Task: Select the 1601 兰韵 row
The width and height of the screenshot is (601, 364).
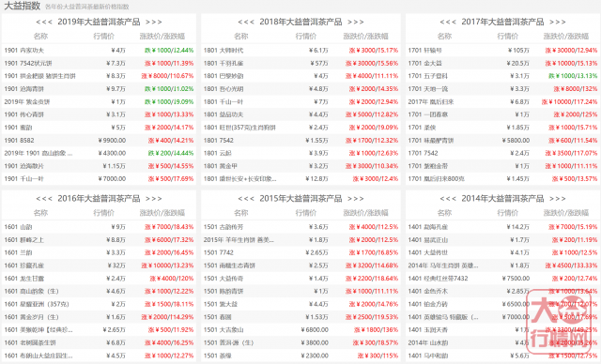Action: pyautogui.click(x=99, y=252)
